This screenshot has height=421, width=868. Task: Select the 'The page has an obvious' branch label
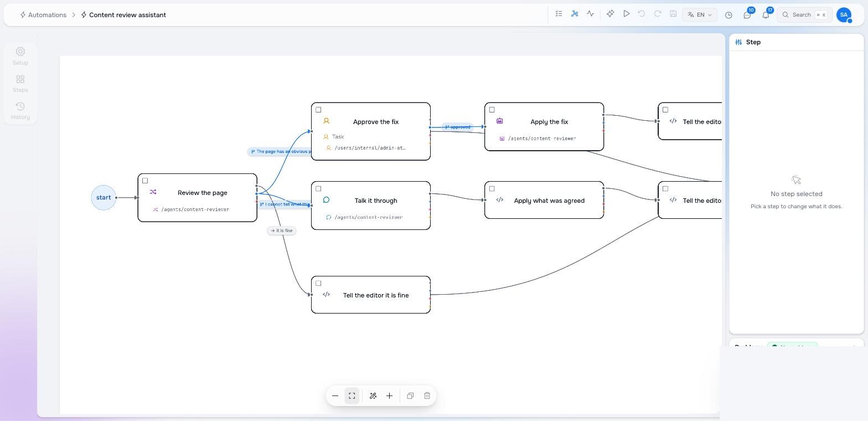point(280,151)
